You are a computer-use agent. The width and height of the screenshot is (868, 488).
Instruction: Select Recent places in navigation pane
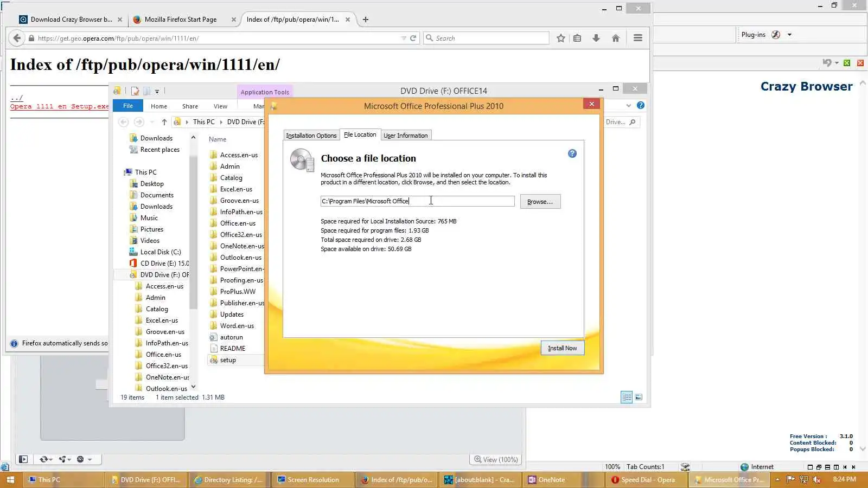pos(159,150)
